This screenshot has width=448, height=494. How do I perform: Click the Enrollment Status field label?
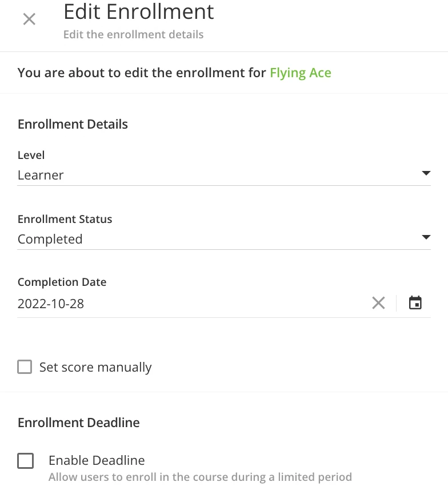point(65,219)
